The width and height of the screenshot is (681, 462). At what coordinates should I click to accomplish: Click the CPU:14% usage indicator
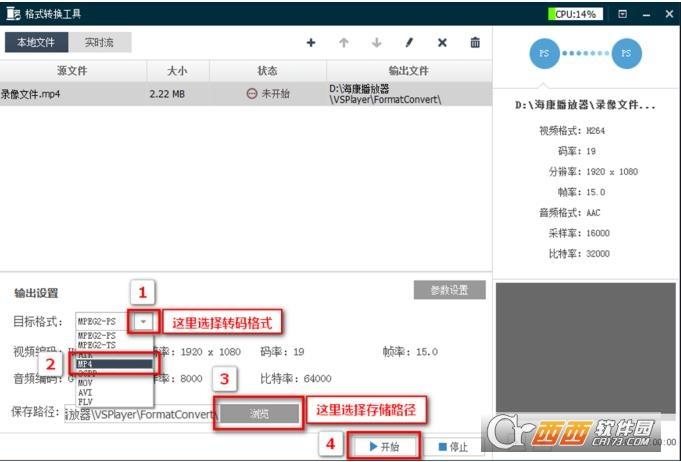(x=576, y=14)
